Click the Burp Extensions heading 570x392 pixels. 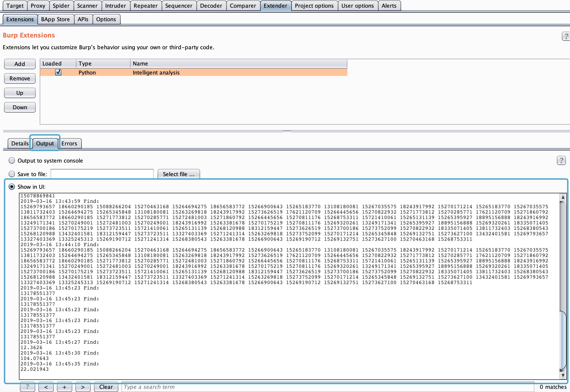click(x=29, y=35)
